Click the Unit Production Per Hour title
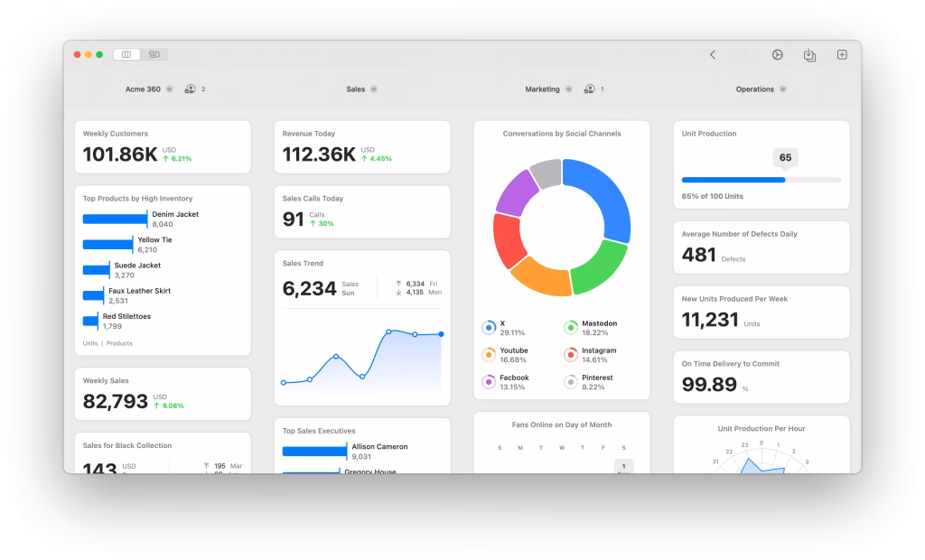This screenshot has height=560, width=925. pos(761,429)
